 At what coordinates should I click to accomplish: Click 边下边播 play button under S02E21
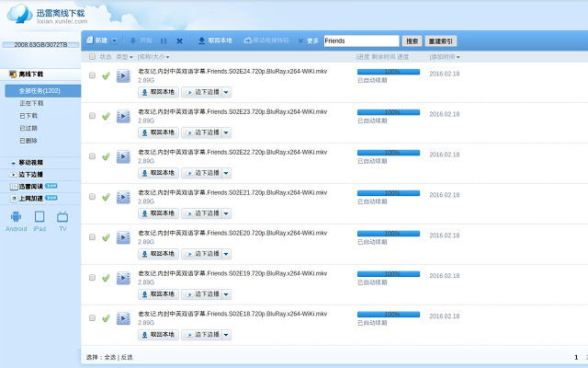[202, 213]
